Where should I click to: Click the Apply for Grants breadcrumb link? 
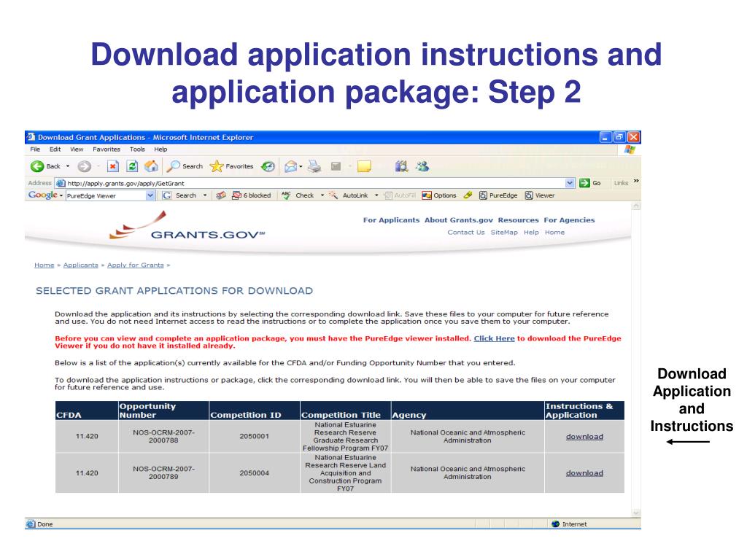pyautogui.click(x=135, y=265)
